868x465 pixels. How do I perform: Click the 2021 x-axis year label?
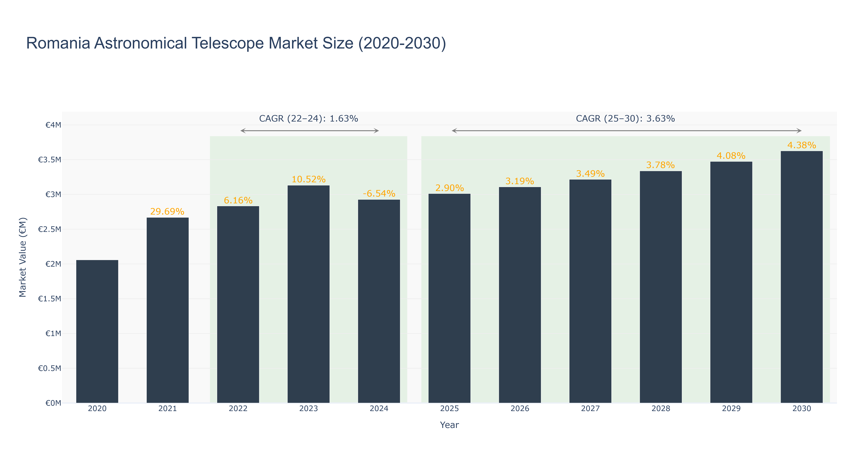point(167,409)
